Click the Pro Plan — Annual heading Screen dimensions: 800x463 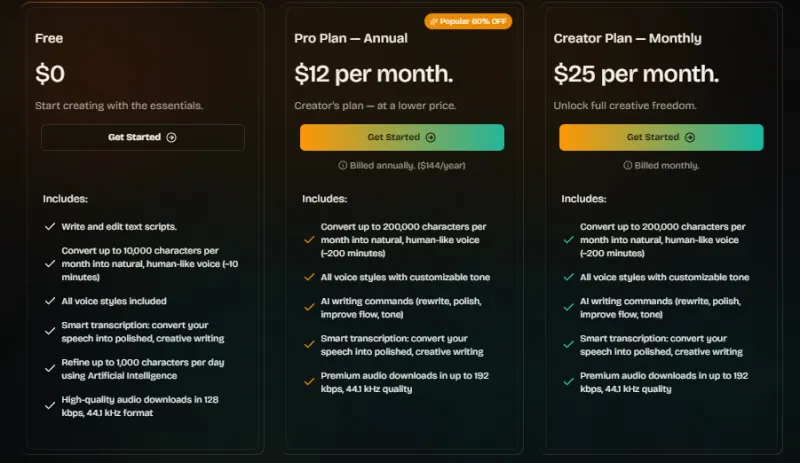click(x=351, y=38)
